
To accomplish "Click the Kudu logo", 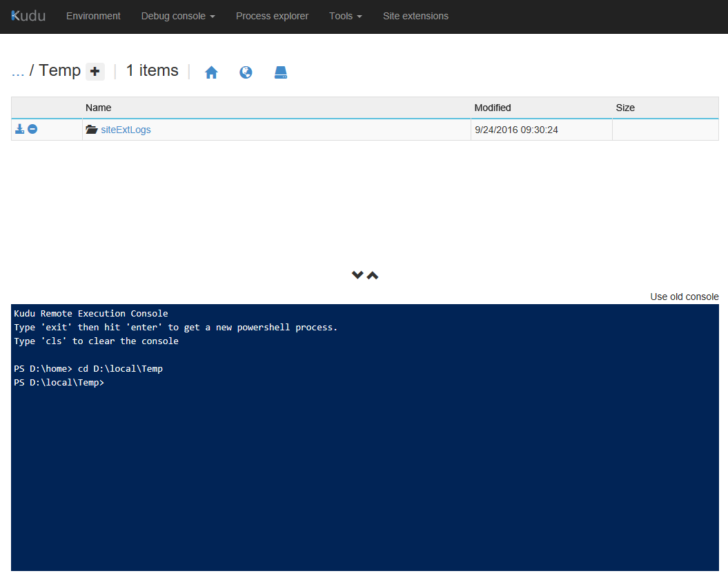I will click(28, 16).
